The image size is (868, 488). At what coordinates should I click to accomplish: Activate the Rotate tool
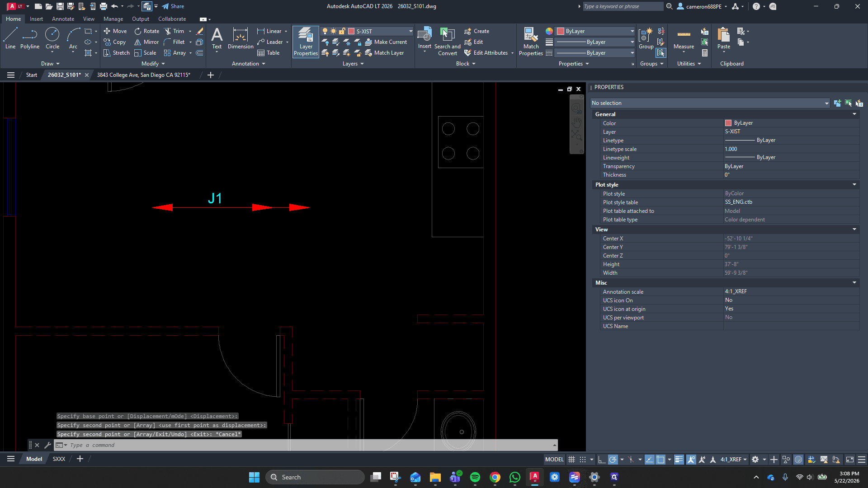coord(147,31)
